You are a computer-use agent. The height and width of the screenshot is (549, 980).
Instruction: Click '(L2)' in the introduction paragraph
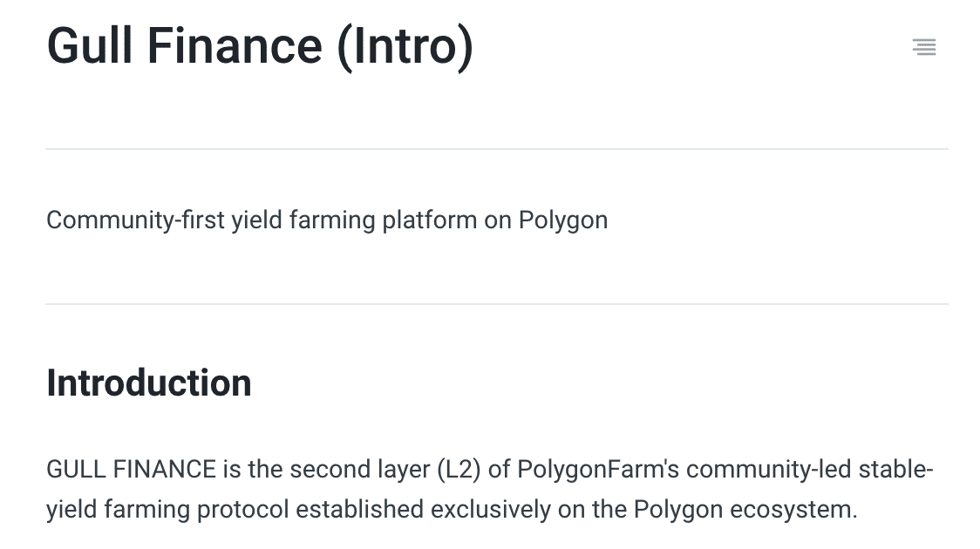tap(459, 470)
